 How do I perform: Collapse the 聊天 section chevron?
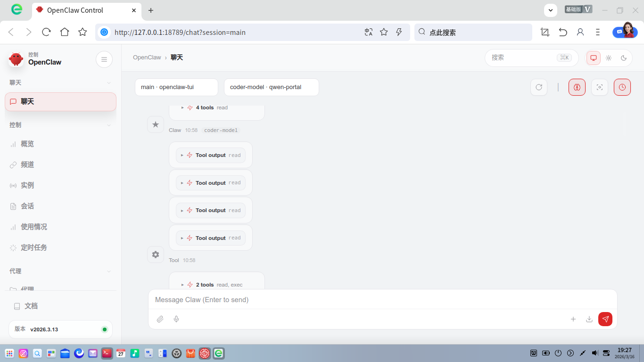(109, 83)
